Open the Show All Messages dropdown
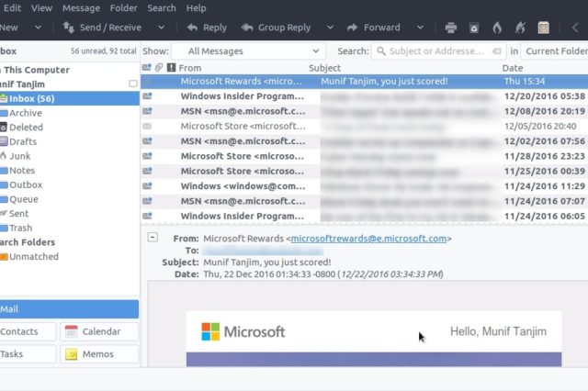 249,50
